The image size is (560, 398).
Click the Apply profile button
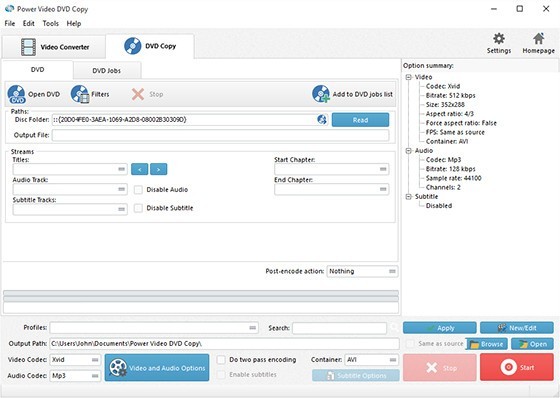tap(440, 328)
